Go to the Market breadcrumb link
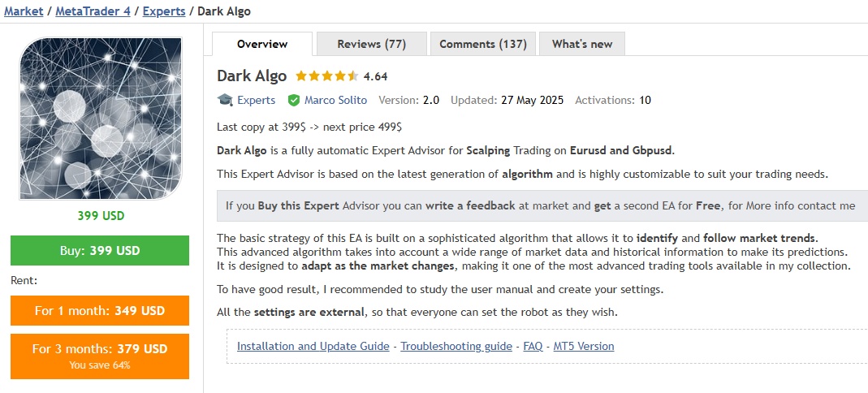Image resolution: width=868 pixels, height=393 pixels. pos(24,11)
